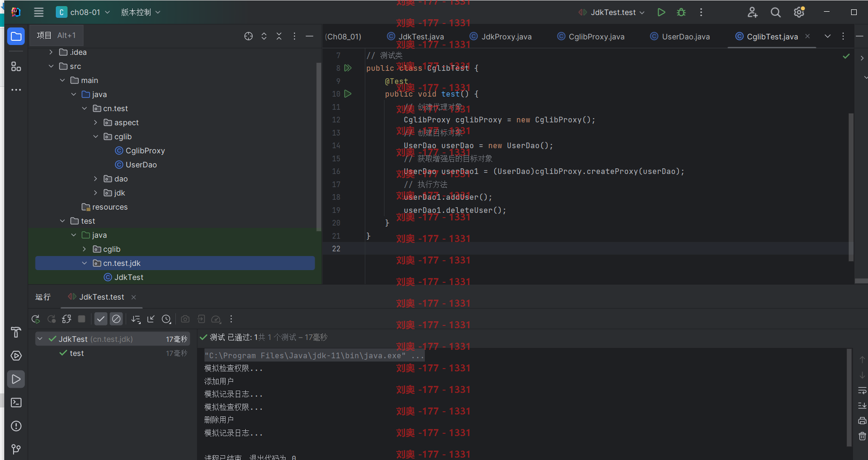Open Git version control tool window
Viewport: 868px width, 460px height.
16,449
